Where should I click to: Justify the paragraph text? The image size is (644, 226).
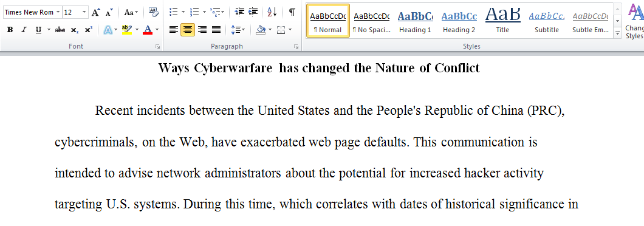(x=216, y=30)
